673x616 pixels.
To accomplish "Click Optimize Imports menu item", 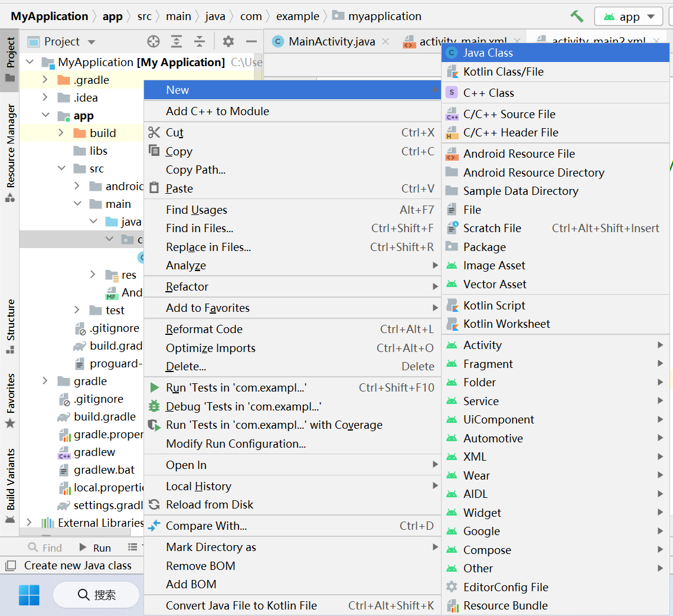I will point(292,348).
